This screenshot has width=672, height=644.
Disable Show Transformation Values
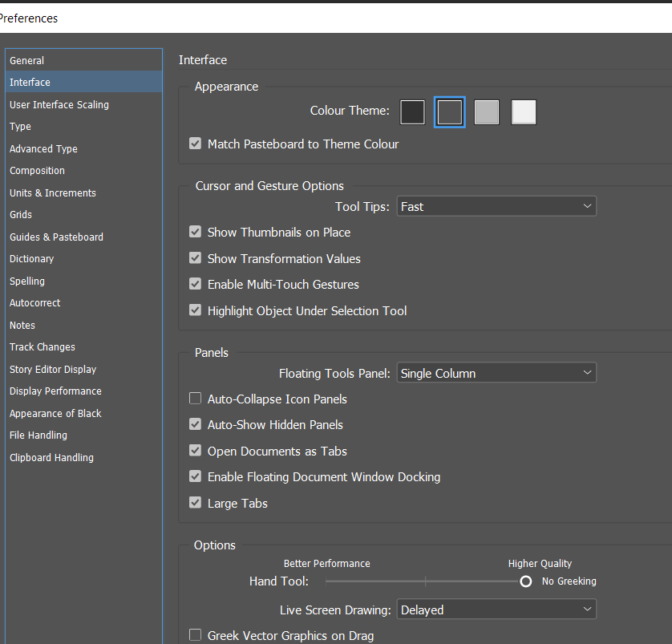[x=195, y=258]
